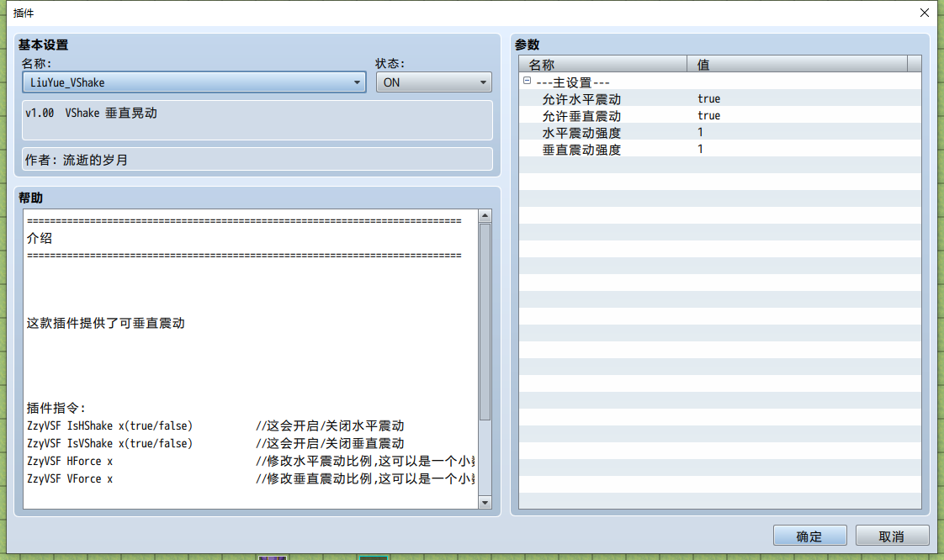Click the author field 作者: 流逝的岁月
This screenshot has width=944, height=560.
[257, 160]
